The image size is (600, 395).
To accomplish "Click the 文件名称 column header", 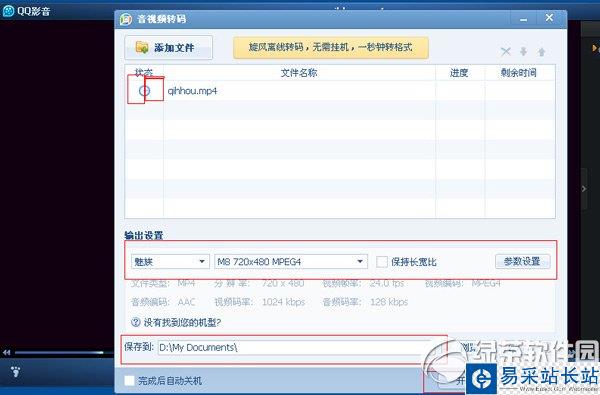I will tap(299, 73).
